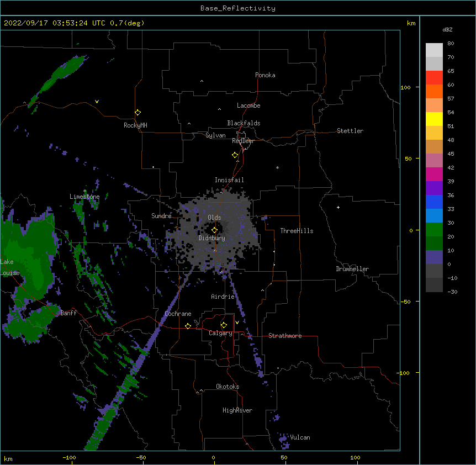Click the -50 tick on the right vertical axis

[x=405, y=302]
